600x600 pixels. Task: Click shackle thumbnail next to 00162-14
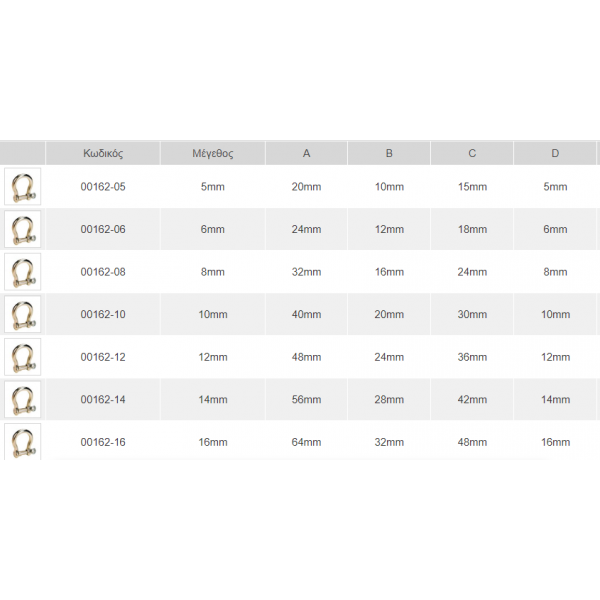[22, 399]
